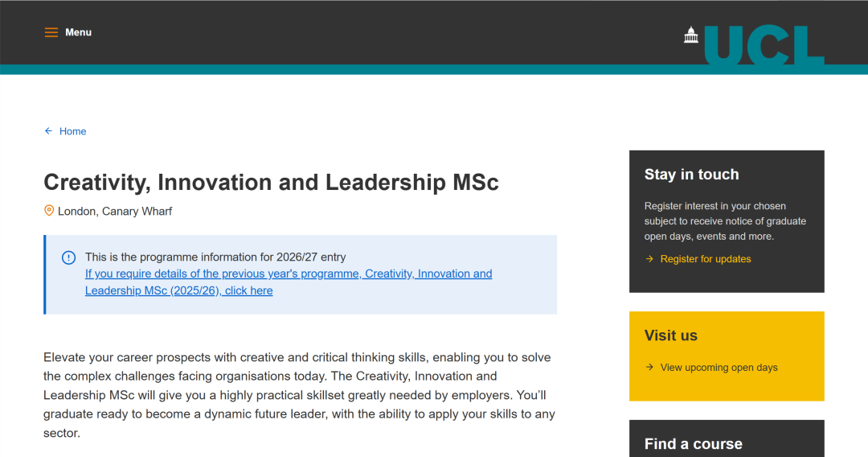Click the info circle icon in notice
Viewport: 868px width, 457px height.
coord(69,257)
